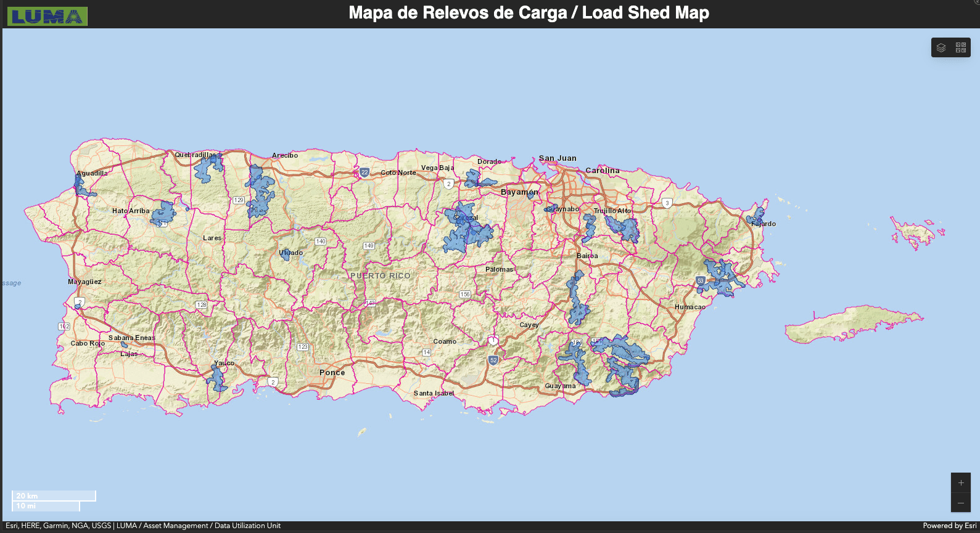Click the LUMA logo
Viewport: 980px width, 533px height.
(47, 17)
